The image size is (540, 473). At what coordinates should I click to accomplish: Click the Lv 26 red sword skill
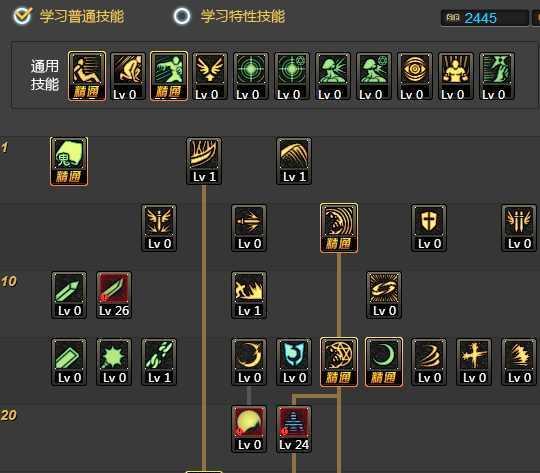114,295
